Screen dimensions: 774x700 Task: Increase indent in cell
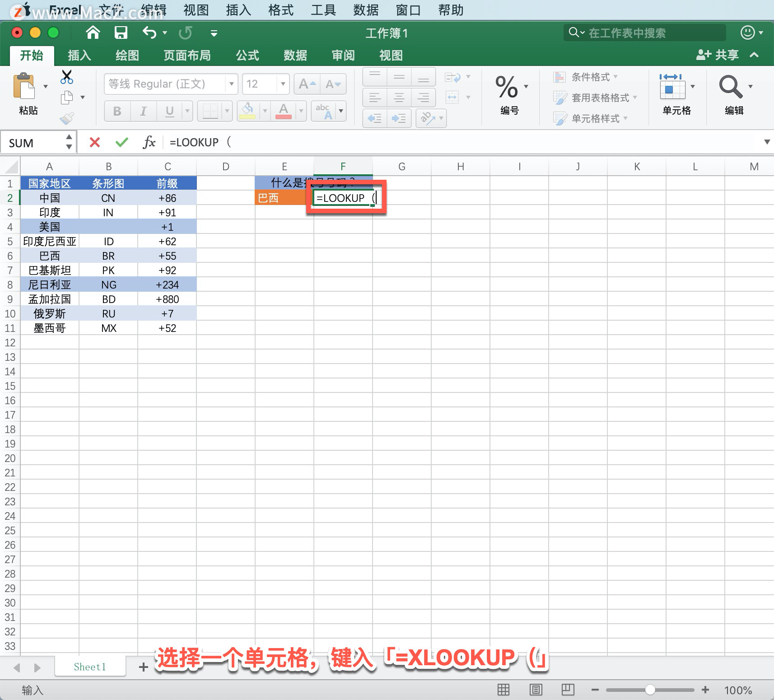click(399, 118)
